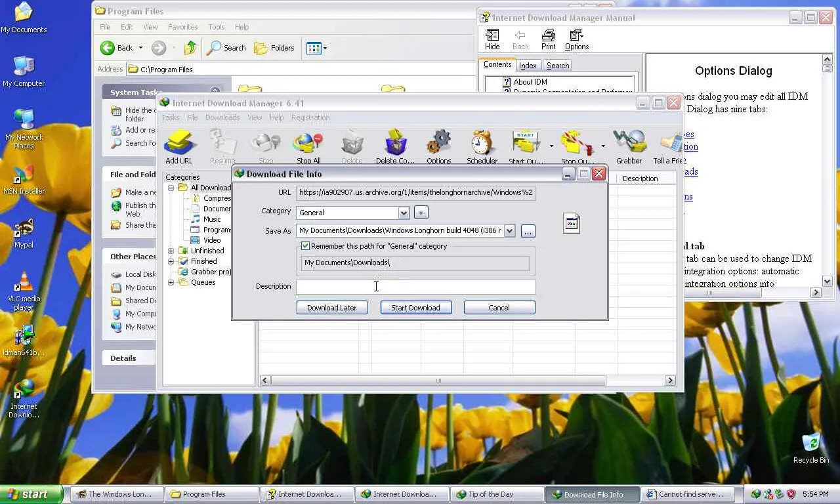Toggle Remember this path for General category
This screenshot has height=504, width=840.
306,246
